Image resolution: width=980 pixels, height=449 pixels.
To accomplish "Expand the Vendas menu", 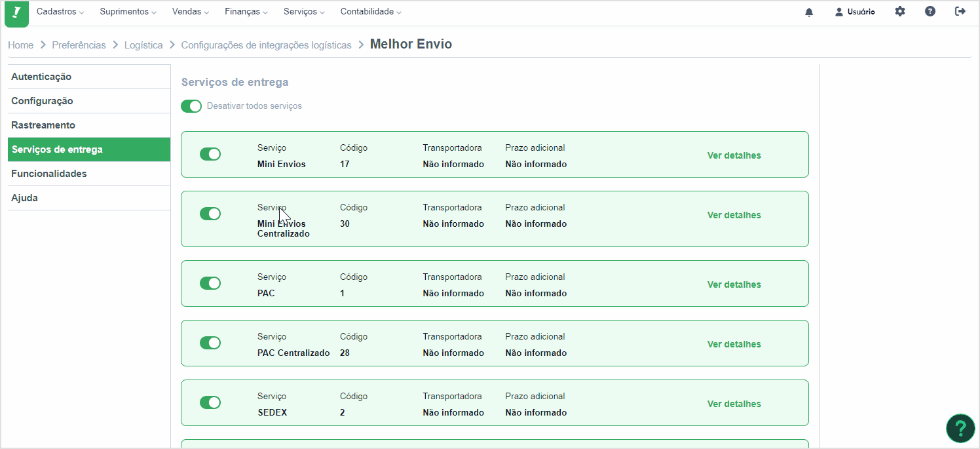I will [191, 12].
